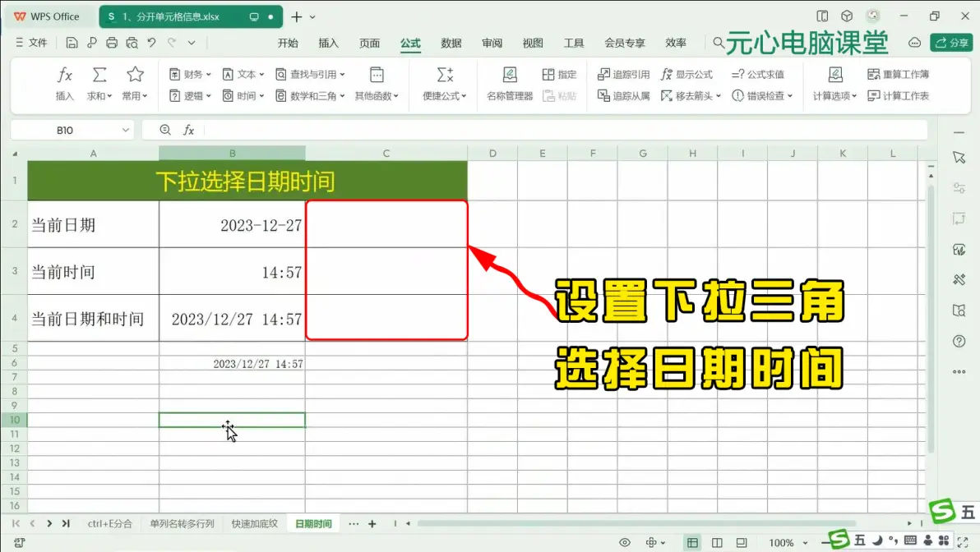Image resolution: width=980 pixels, height=552 pixels.
Task: Open the Data ribbon tab
Action: click(451, 43)
